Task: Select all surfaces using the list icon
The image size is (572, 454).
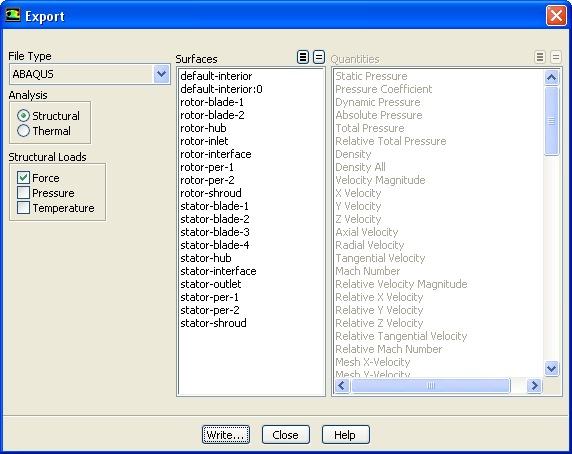Action: coord(303,57)
